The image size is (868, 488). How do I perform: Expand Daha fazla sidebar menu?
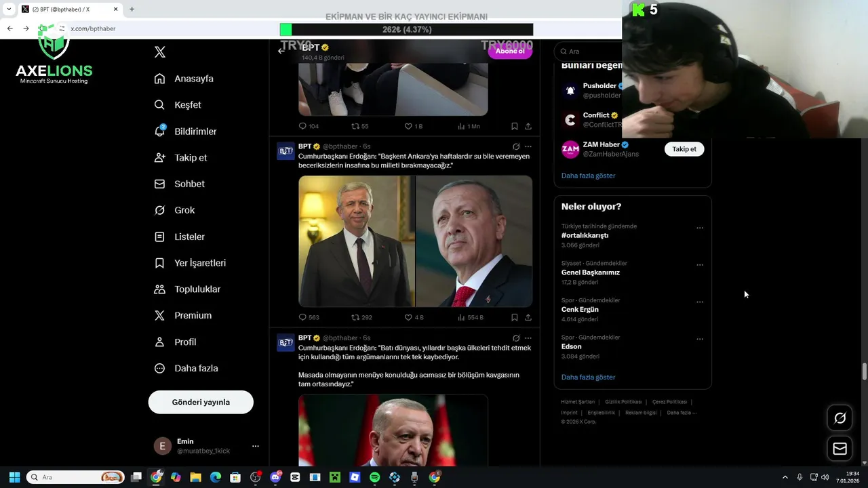pyautogui.click(x=186, y=369)
